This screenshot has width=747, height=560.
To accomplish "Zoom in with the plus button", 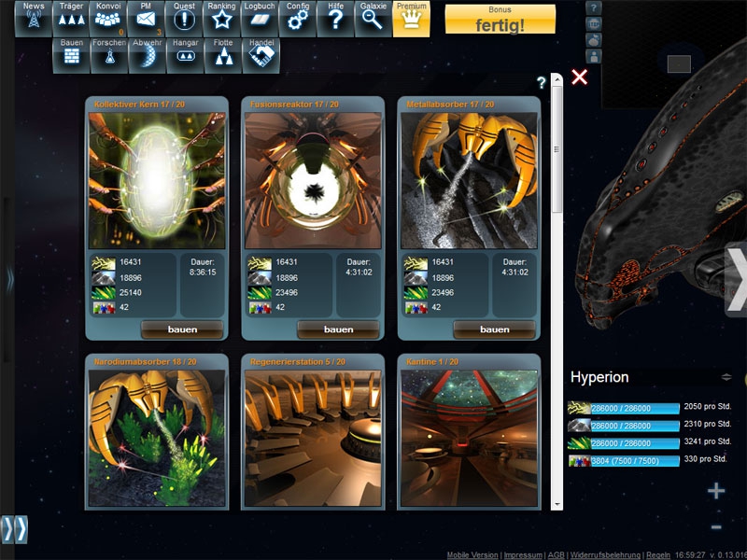I will [716, 491].
